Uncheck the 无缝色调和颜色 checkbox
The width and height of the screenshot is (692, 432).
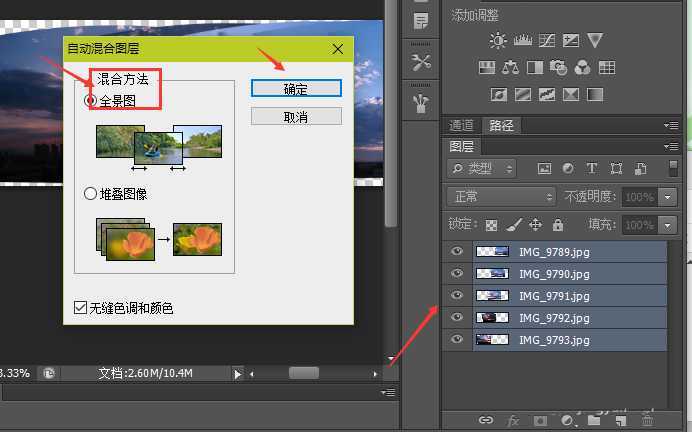pyautogui.click(x=81, y=308)
